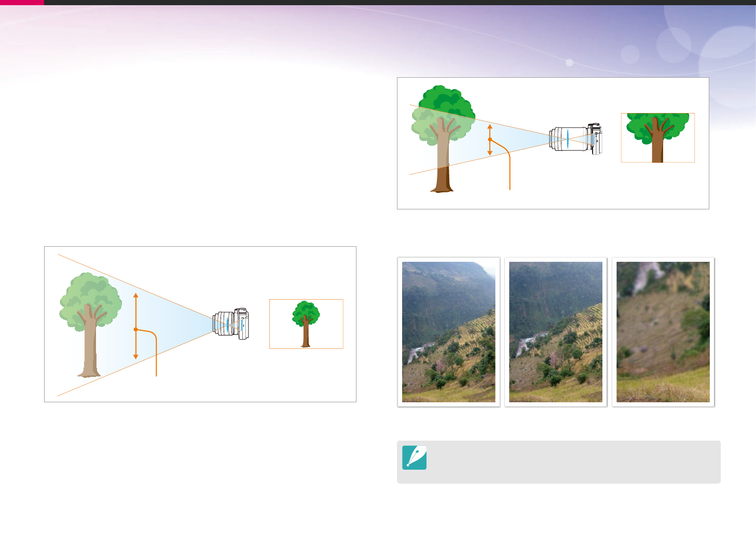756x535 pixels.
Task: Open the blurry zoomed hillside photo
Action: 663,332
